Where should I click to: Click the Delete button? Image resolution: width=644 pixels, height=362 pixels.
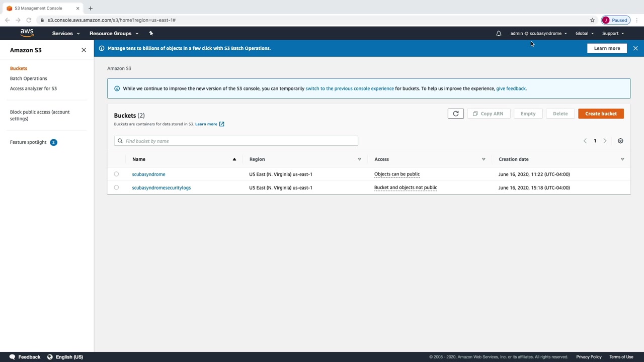point(560,114)
